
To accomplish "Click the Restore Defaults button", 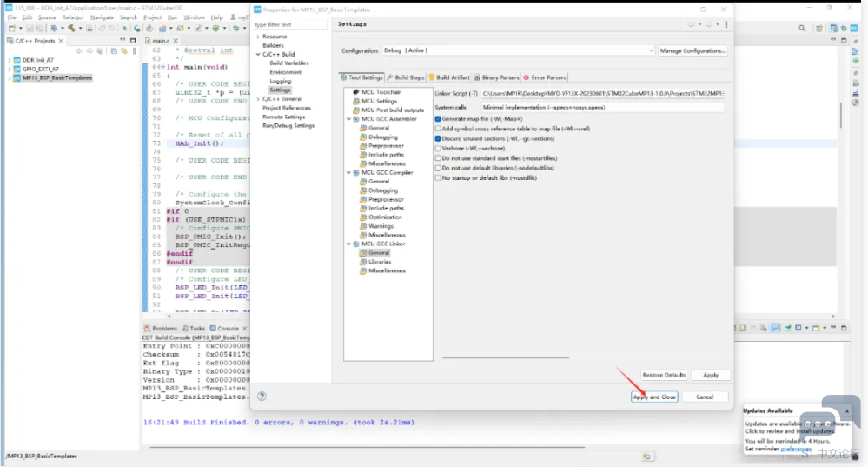I will coord(664,375).
